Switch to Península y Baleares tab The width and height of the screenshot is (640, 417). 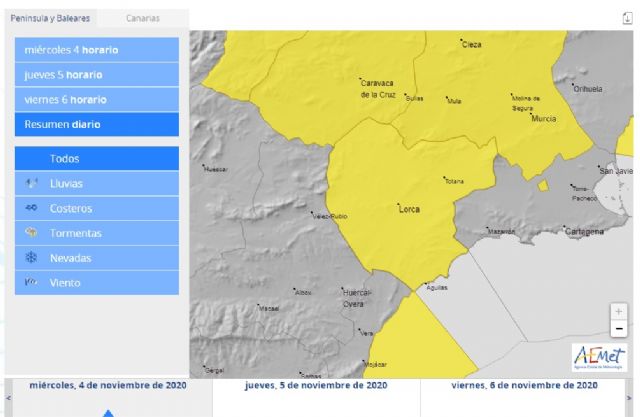(x=50, y=19)
